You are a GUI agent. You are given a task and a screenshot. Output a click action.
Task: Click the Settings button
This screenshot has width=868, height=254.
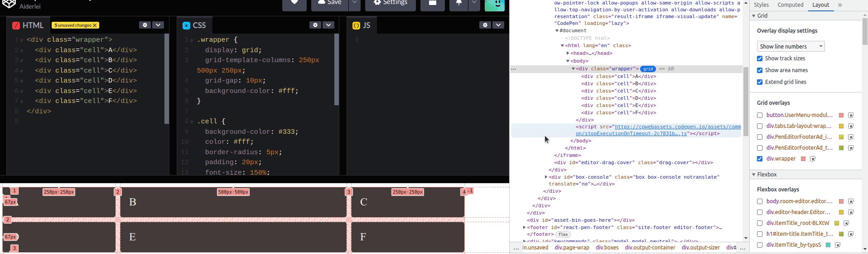click(x=390, y=3)
